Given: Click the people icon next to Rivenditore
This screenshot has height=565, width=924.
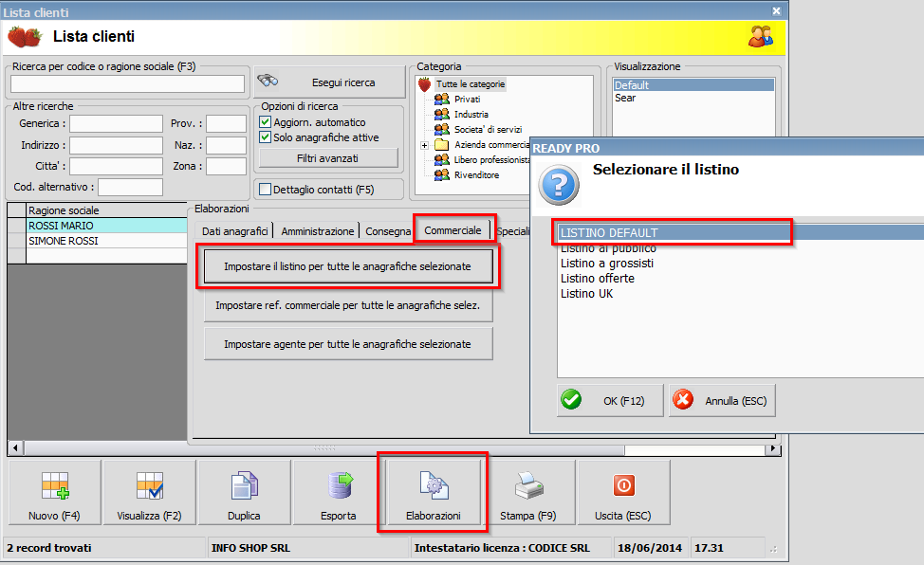Looking at the screenshot, I should [x=441, y=175].
